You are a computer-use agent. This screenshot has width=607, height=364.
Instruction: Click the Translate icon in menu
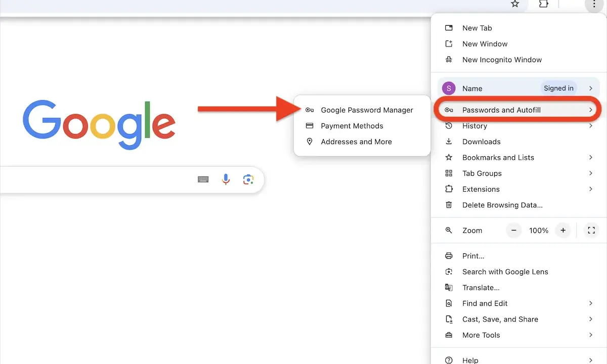449,288
